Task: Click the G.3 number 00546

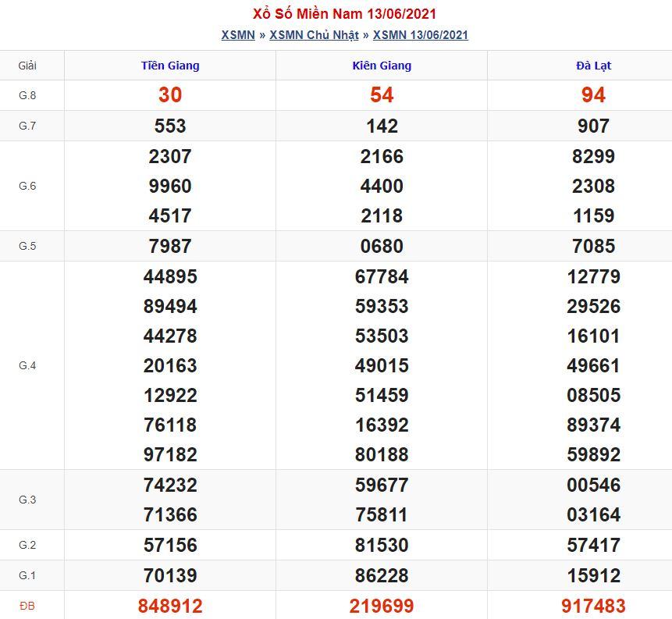Action: coord(594,485)
